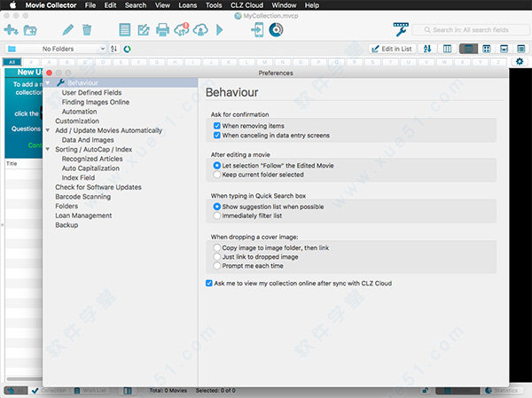Open the Movie Collector app menu
The width and height of the screenshot is (532, 398).
[51, 5]
